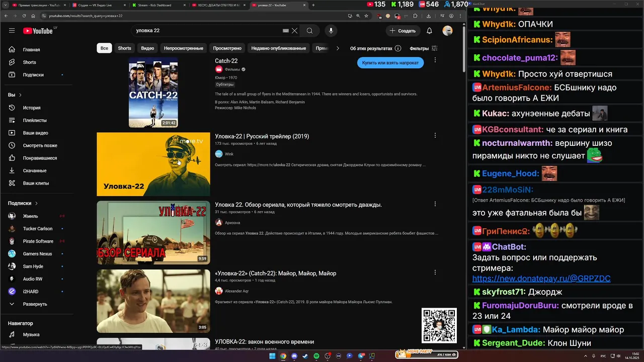Click the magnifier search button
The height and width of the screenshot is (362, 644).
click(309, 31)
